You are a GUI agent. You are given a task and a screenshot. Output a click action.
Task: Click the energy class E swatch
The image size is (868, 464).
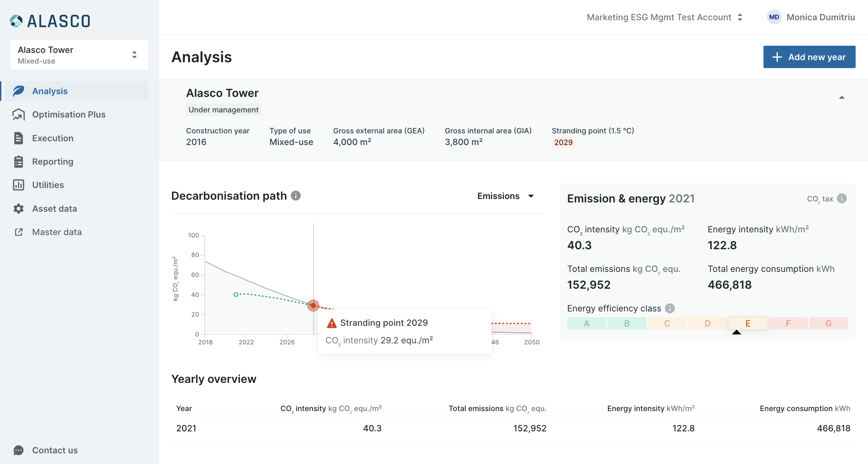(748, 323)
